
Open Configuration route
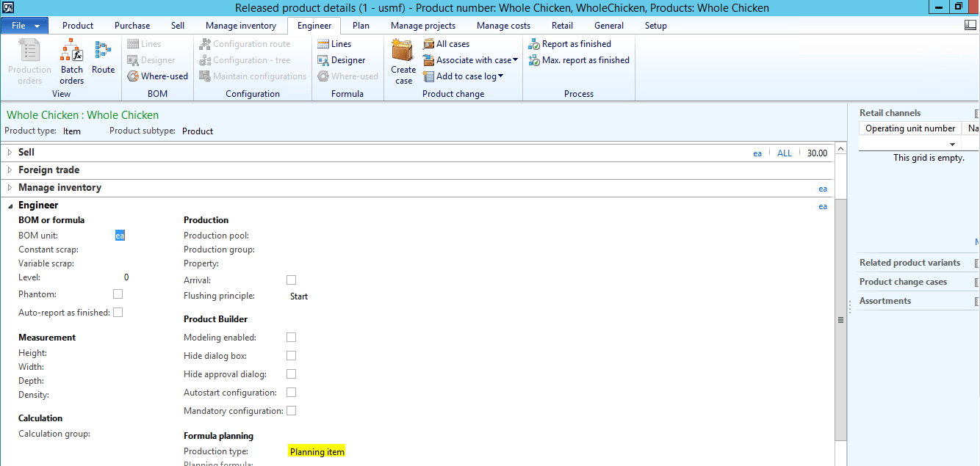pyautogui.click(x=245, y=44)
